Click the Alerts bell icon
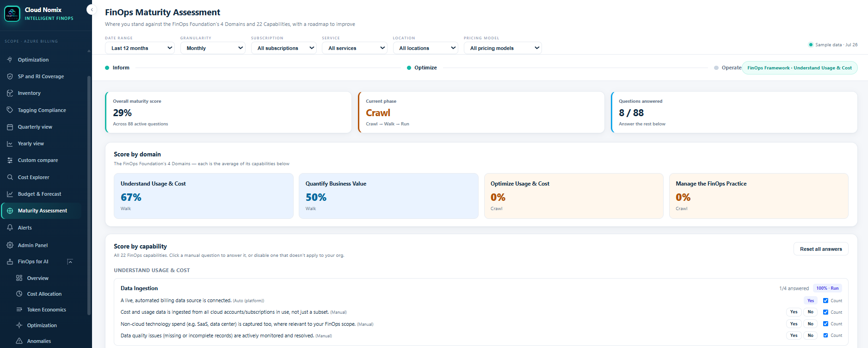 10,228
